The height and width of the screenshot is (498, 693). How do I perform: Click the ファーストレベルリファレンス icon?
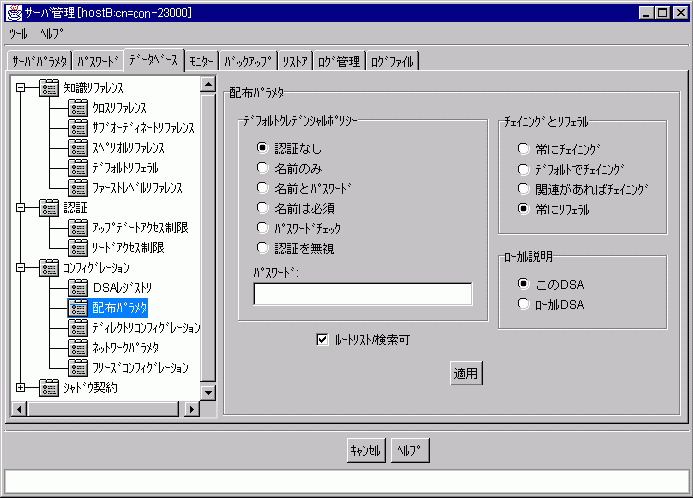coord(78,188)
